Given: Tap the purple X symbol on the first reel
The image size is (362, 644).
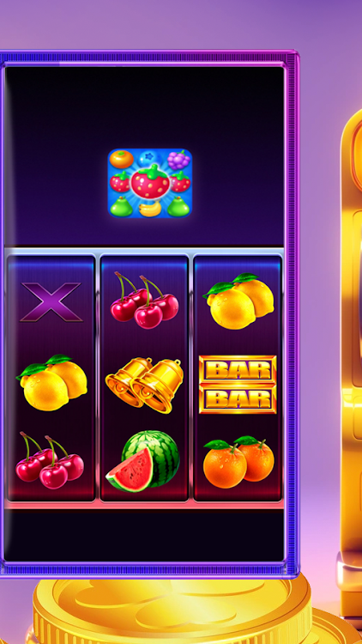Looking at the screenshot, I should click(x=51, y=302).
